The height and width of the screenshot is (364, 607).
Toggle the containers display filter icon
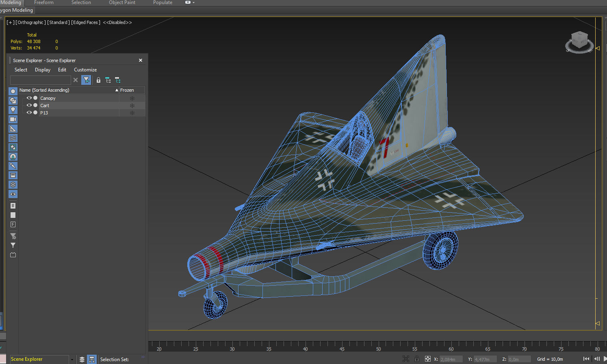(x=13, y=175)
